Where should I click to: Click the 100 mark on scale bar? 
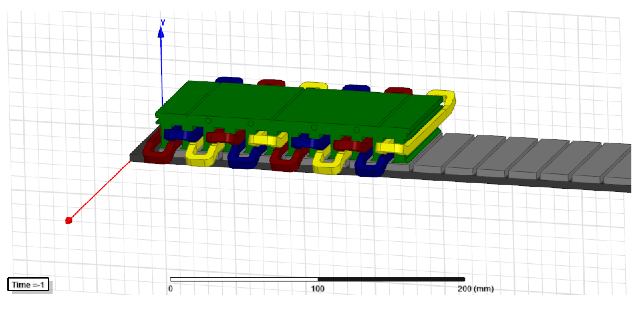(318, 289)
